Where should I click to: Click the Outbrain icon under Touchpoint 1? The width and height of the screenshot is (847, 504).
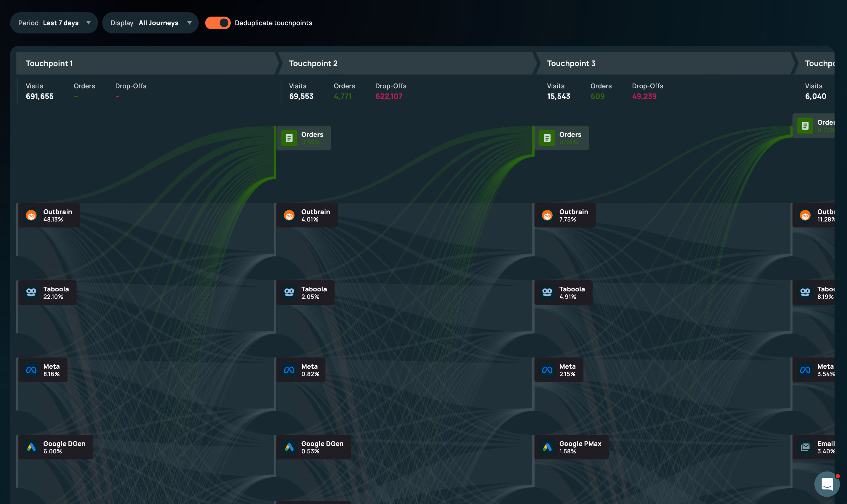(31, 215)
